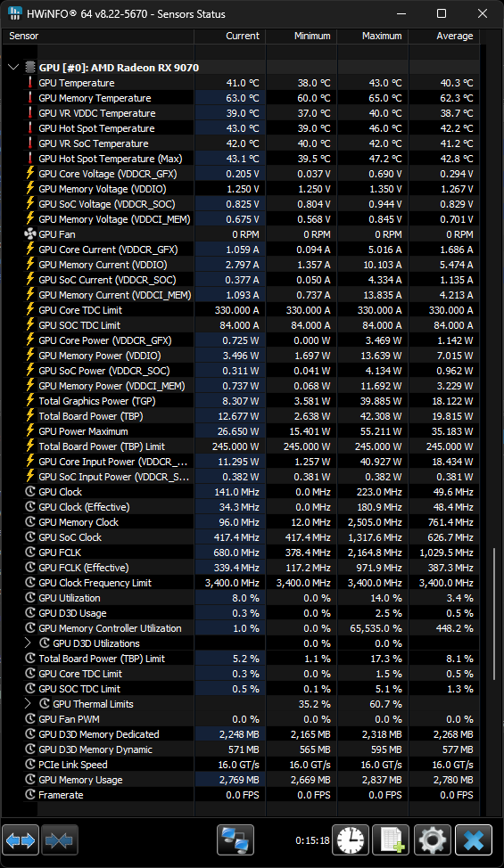The image size is (504, 868).
Task: Click the clock icon for GPU FCLK (Effective)
Action: point(30,568)
